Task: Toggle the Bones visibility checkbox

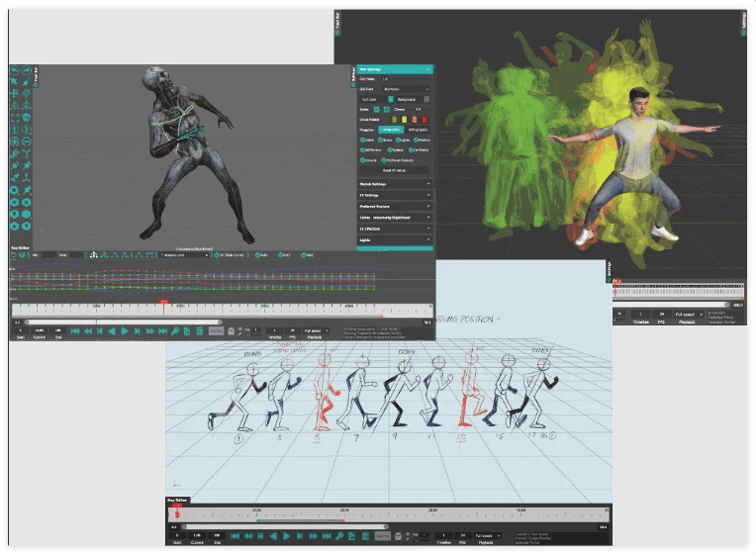Action: 380,139
